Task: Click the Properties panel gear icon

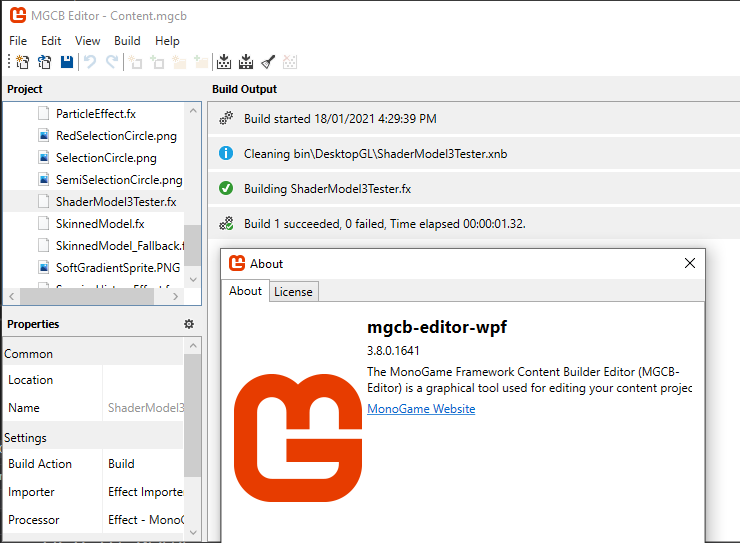Action: 189,324
